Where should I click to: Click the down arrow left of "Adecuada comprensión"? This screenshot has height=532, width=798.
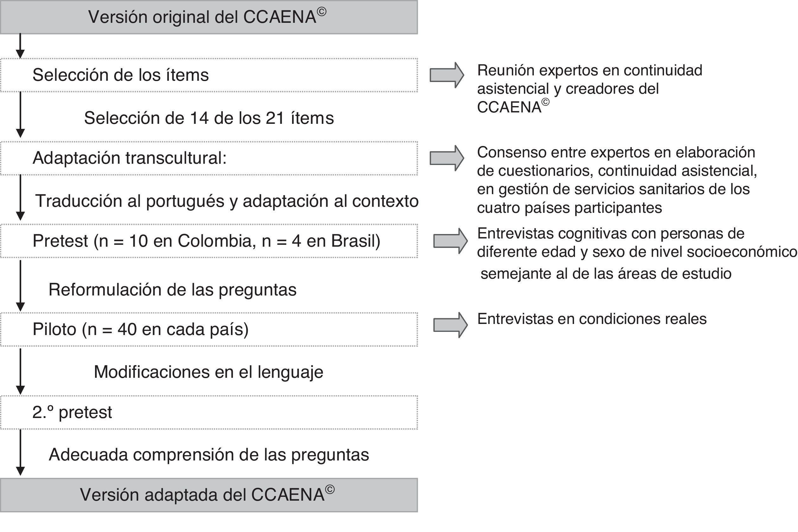20,453
